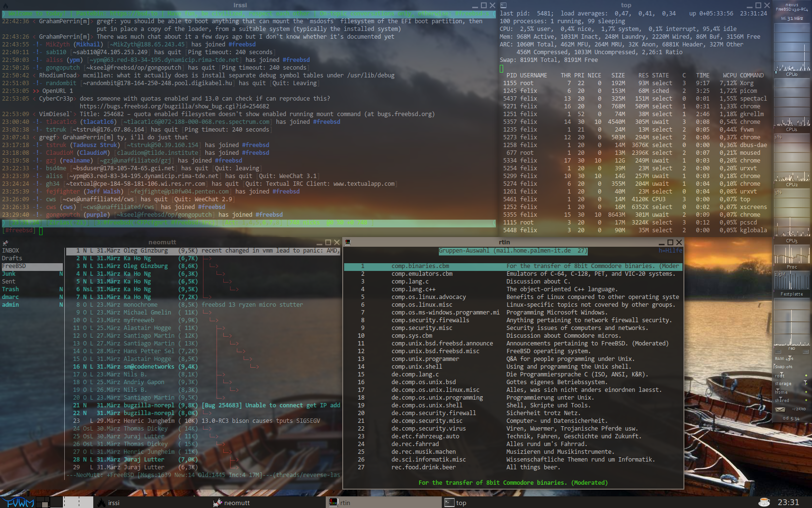This screenshot has width=812, height=508.
Task: Select newsgroup rec.food.drink.beer
Action: (x=513, y=467)
